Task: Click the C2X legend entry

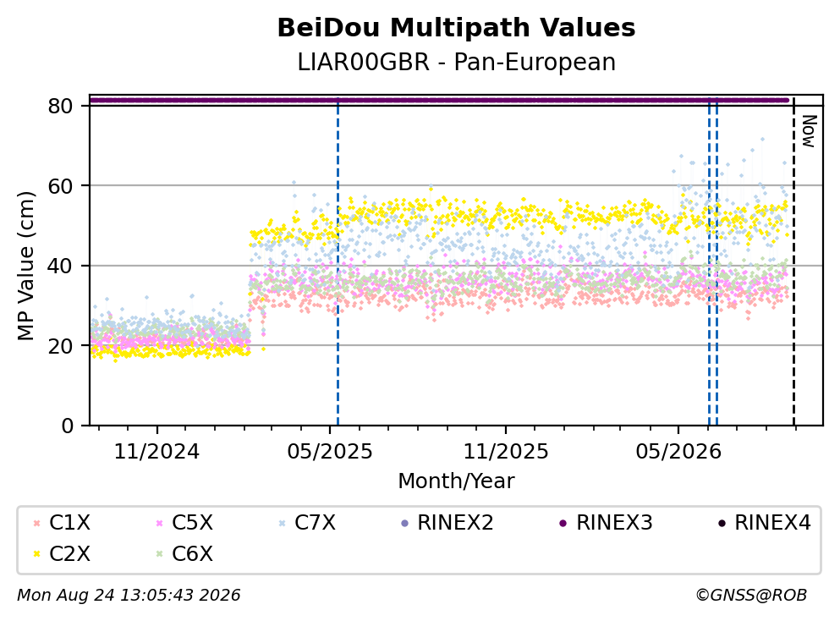Action: (62, 553)
